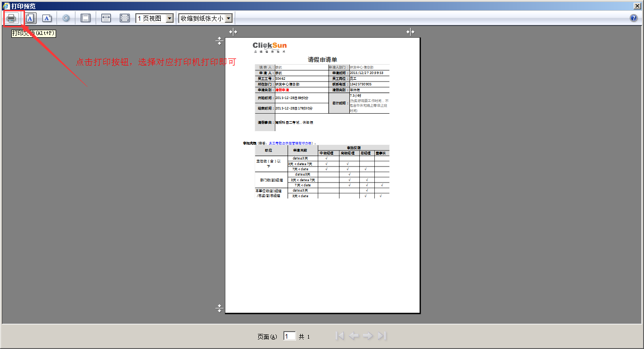The width and height of the screenshot is (644, 349).
Task: Close the 打印预览 print preview window
Action: tap(637, 6)
